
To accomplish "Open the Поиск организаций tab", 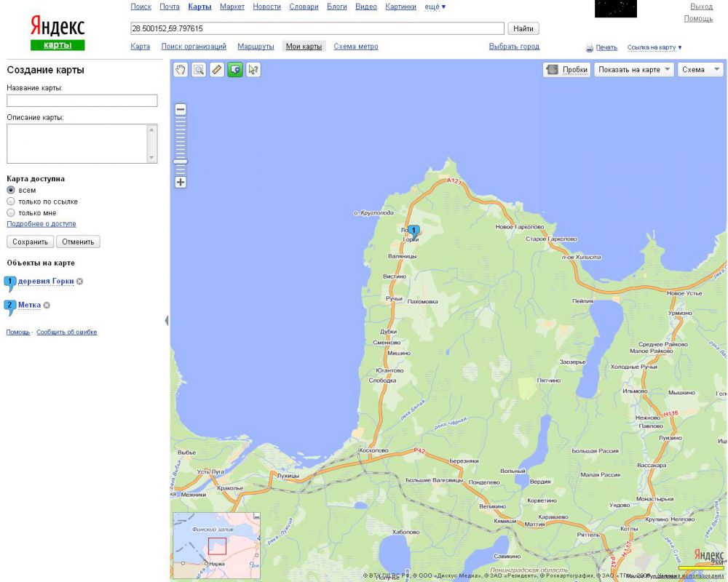I will [194, 47].
